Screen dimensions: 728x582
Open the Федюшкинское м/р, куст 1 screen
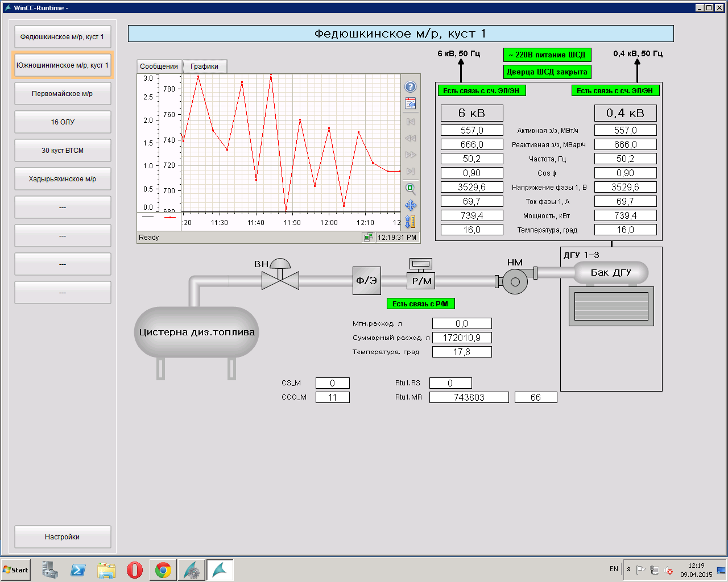point(63,37)
